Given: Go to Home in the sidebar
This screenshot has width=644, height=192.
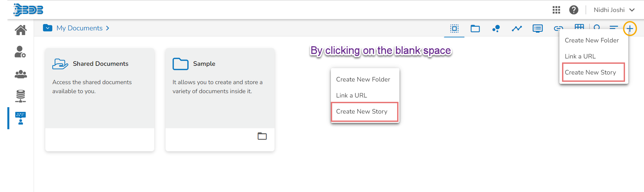Looking at the screenshot, I should coord(21,30).
